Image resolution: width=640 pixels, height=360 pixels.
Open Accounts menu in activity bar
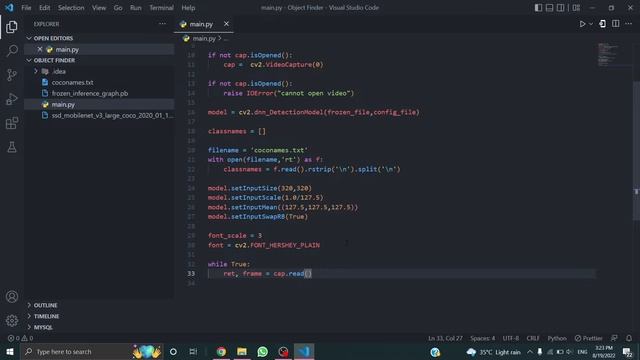point(12,297)
